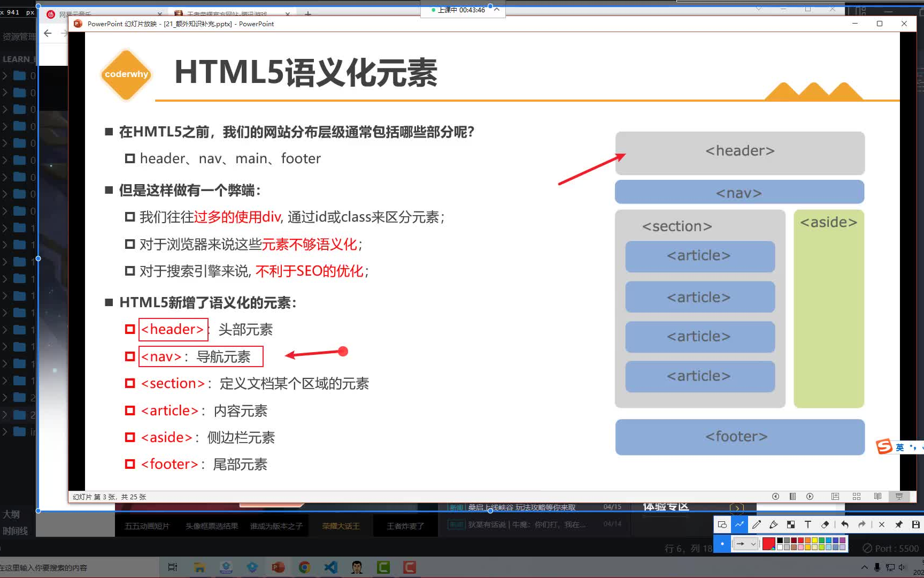
Task: Go to previous slide in PowerPoint status bar
Action: coord(775,497)
